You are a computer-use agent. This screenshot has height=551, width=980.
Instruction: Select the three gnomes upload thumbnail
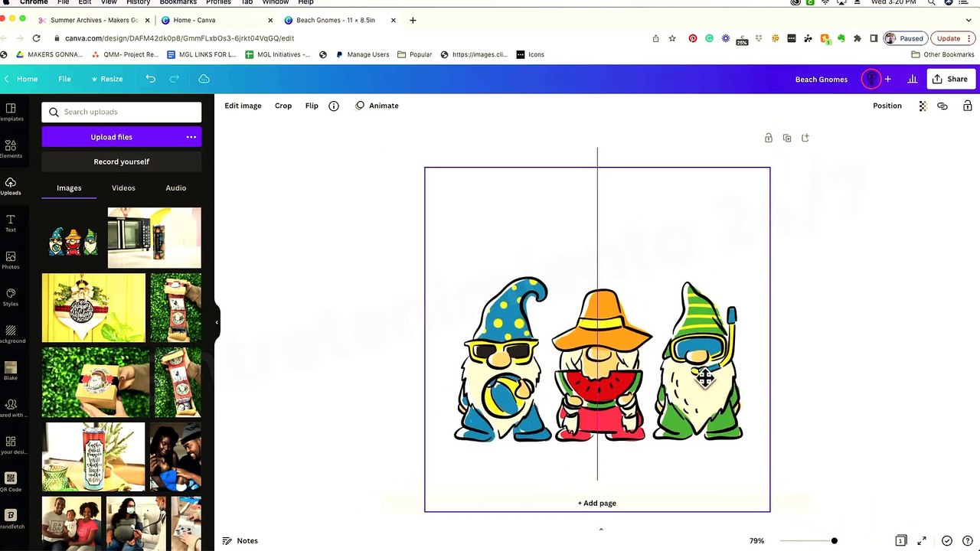(x=73, y=240)
